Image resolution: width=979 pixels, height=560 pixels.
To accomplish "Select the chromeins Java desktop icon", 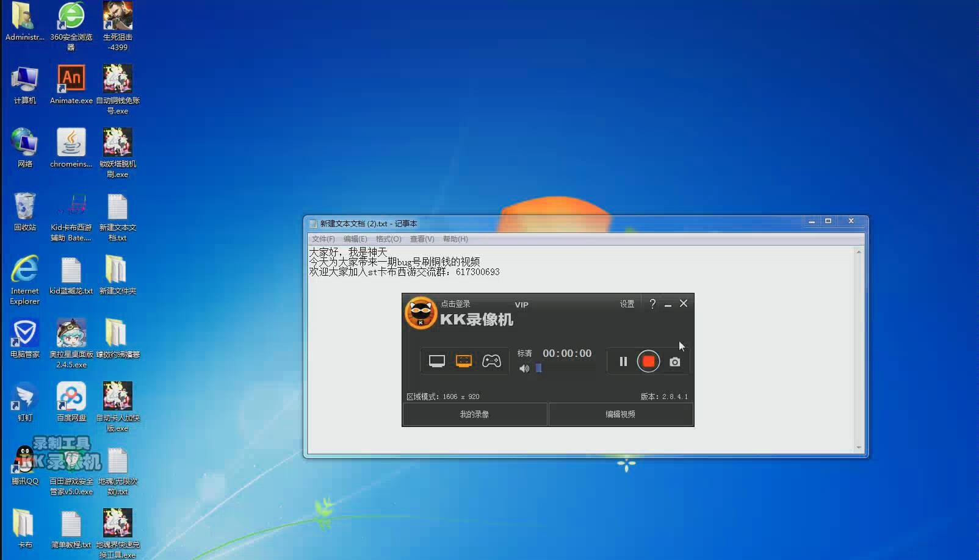I will 71,148.
